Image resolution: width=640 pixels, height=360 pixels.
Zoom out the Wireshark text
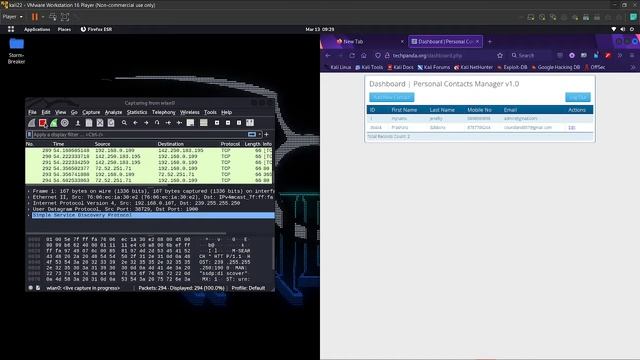pos(228,123)
